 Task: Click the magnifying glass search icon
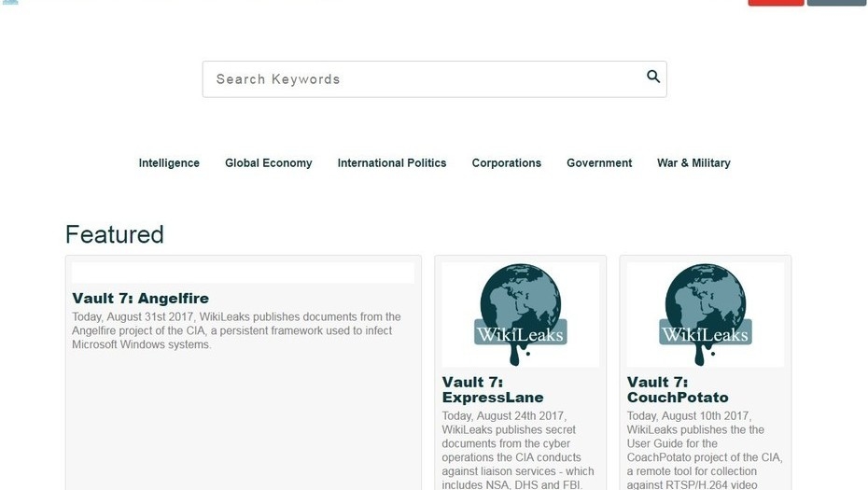tap(653, 77)
